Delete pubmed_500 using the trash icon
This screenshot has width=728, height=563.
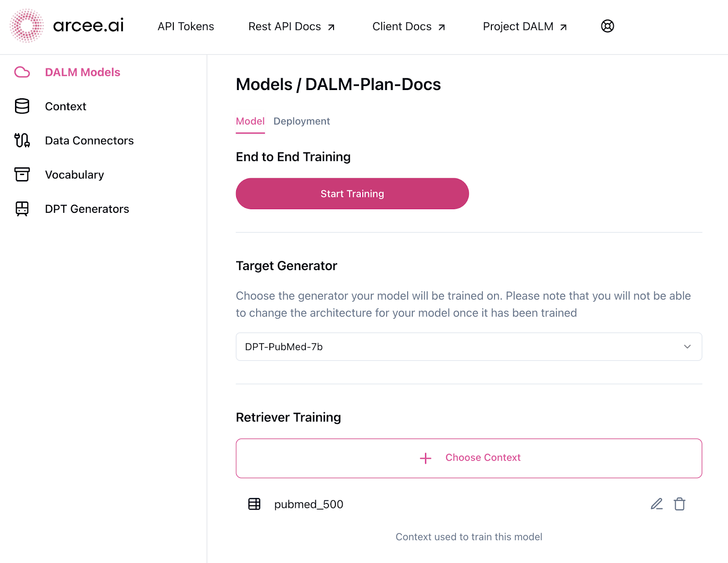coord(680,504)
